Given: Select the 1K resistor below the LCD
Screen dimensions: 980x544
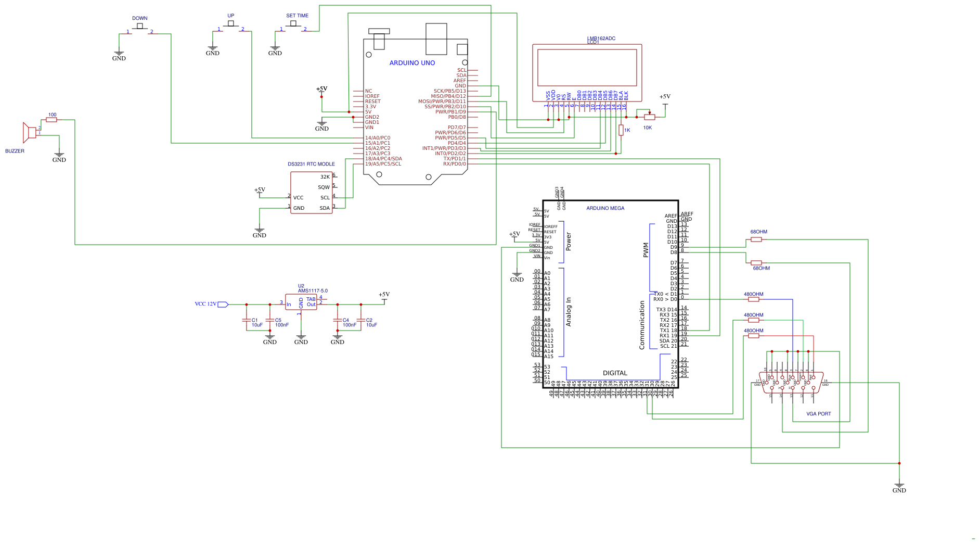Looking at the screenshot, I should (621, 130).
